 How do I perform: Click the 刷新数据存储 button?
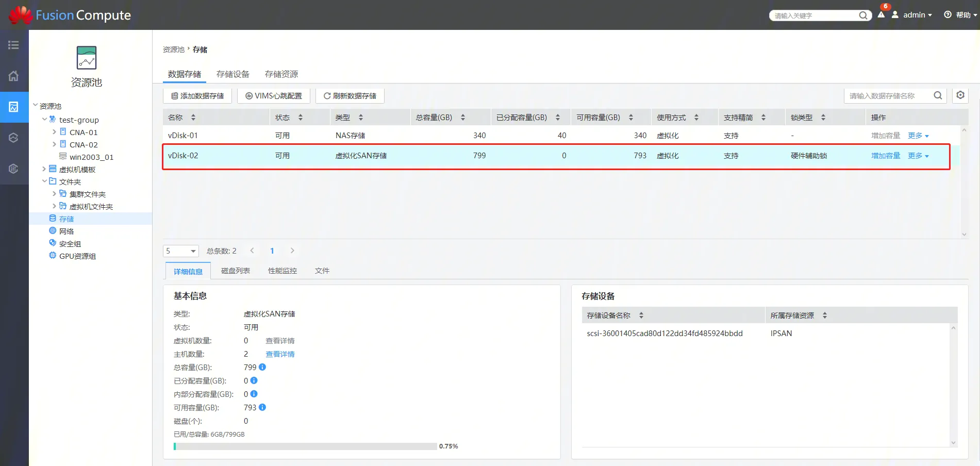[350, 96]
